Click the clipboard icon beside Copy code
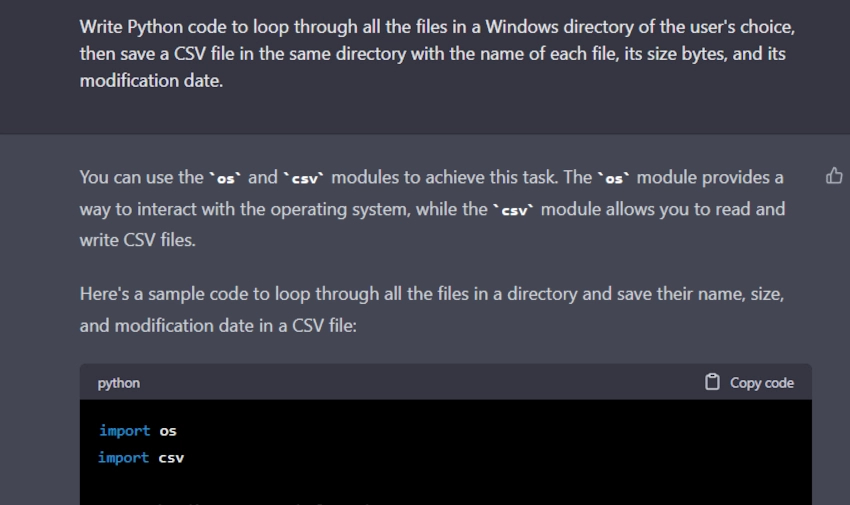Image resolution: width=850 pixels, height=505 pixels. pos(712,382)
